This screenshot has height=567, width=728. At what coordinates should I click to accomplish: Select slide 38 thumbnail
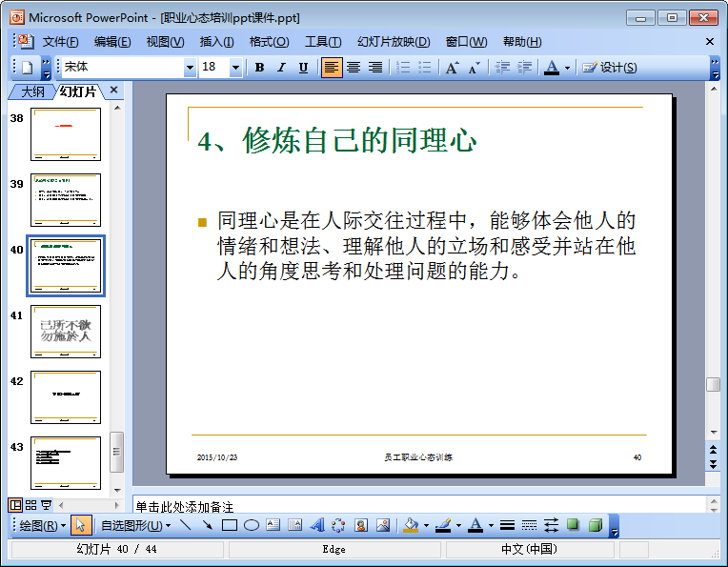(x=66, y=134)
